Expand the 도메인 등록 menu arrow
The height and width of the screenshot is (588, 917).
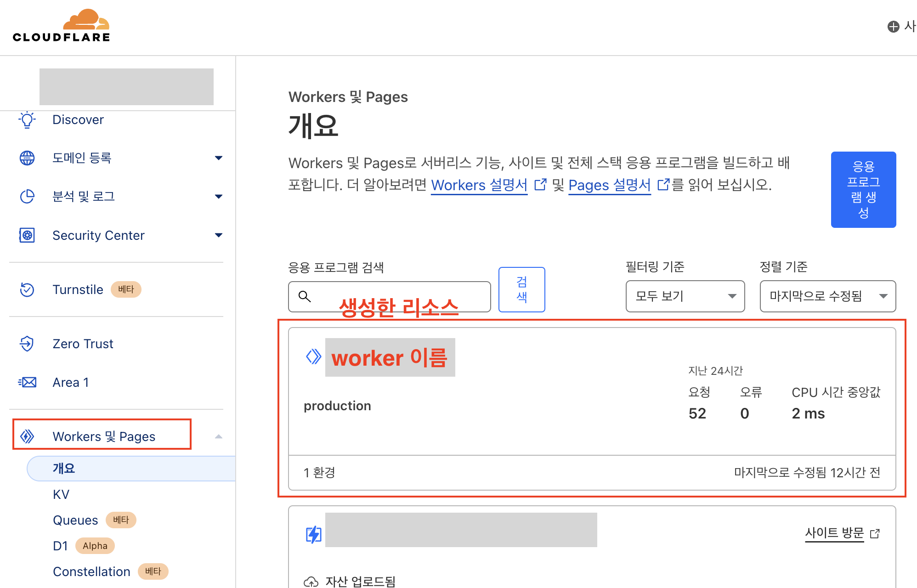(219, 158)
